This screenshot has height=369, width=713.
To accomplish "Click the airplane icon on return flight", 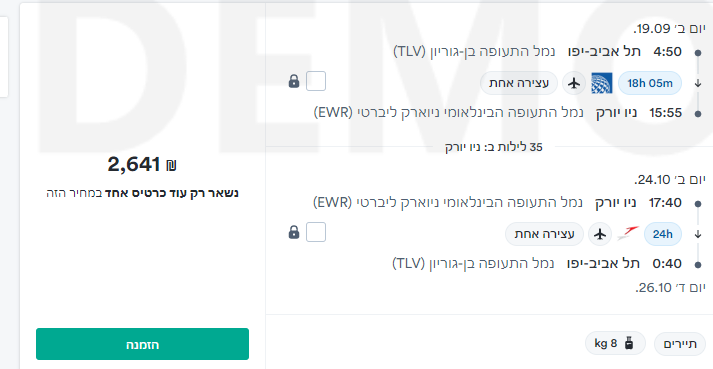I will click(600, 234).
